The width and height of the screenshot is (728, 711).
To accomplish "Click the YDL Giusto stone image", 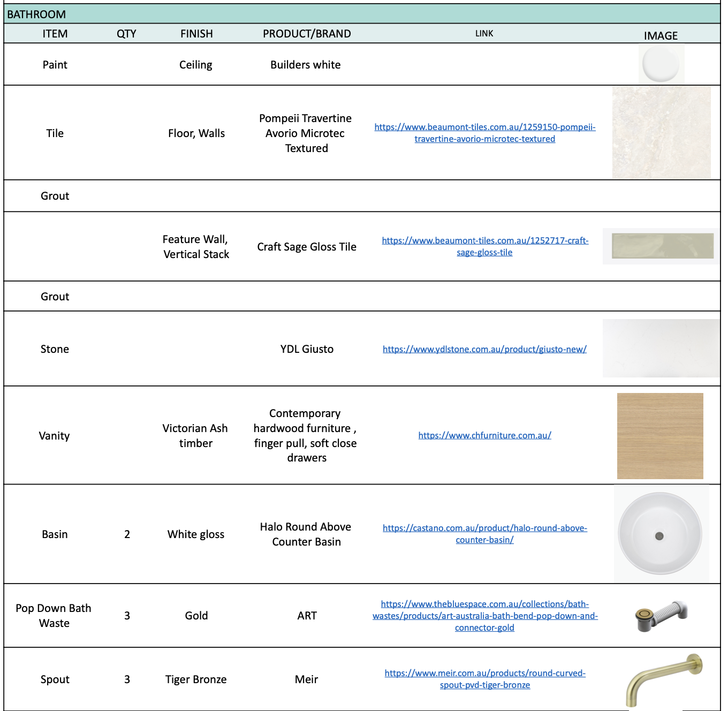I will click(662, 349).
